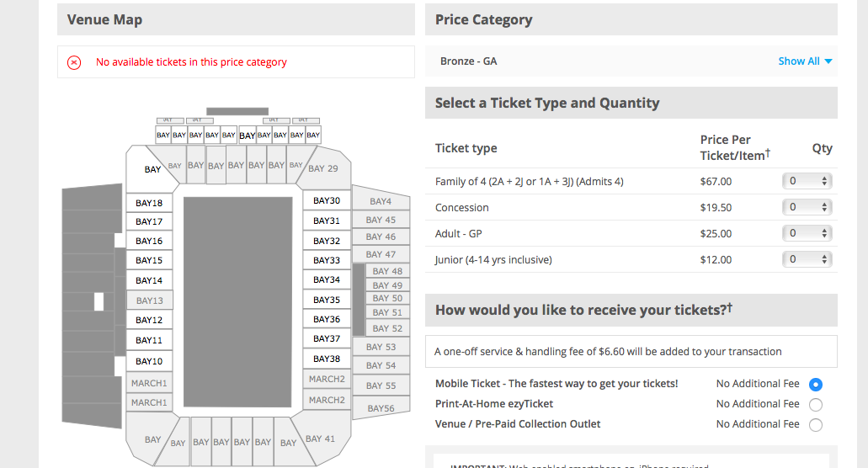The image size is (868, 468).
Task: Select BAY10 section on the map
Action: 149,361
